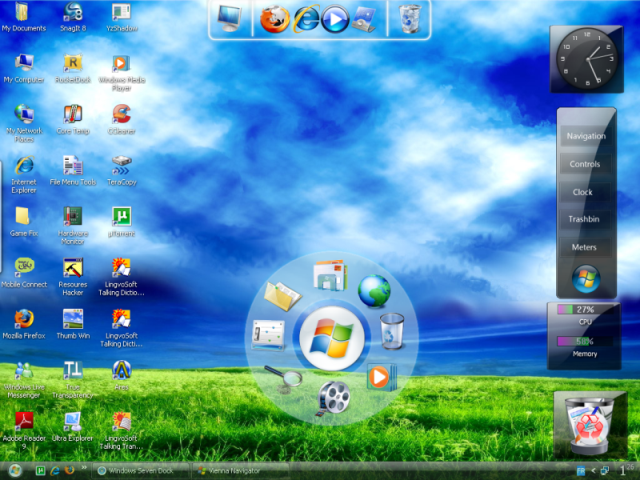Open My Documents desktop icon
The height and width of the screenshot is (480, 640).
tap(23, 17)
